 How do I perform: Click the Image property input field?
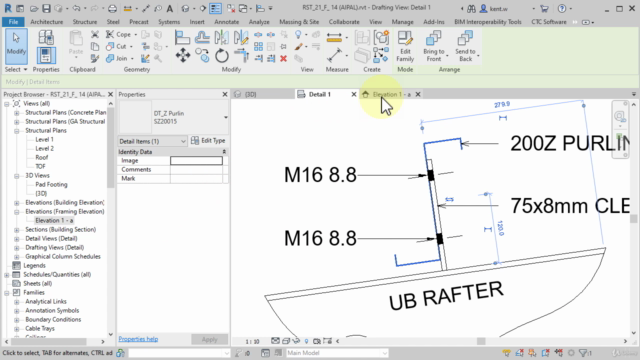196,161
